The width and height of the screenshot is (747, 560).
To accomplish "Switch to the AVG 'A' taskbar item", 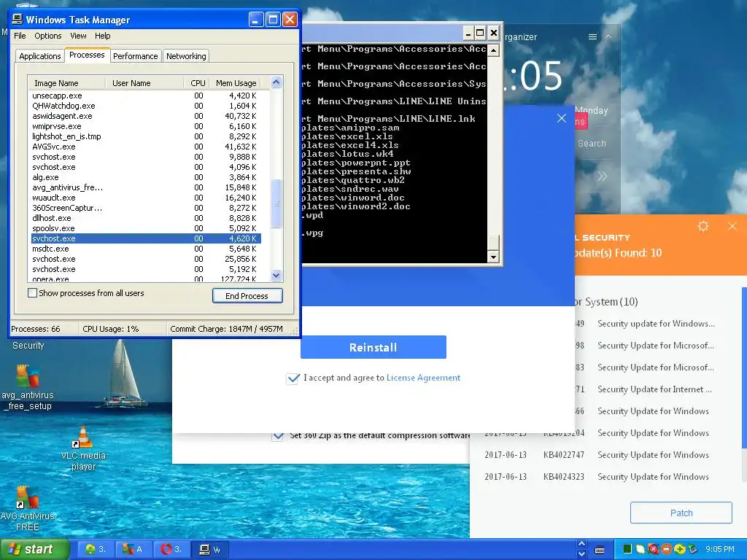I will 133,550.
